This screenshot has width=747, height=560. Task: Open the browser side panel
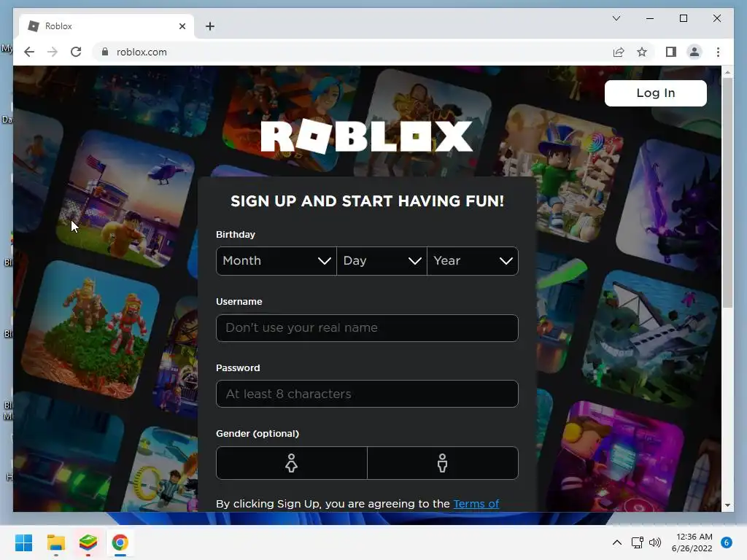(671, 52)
